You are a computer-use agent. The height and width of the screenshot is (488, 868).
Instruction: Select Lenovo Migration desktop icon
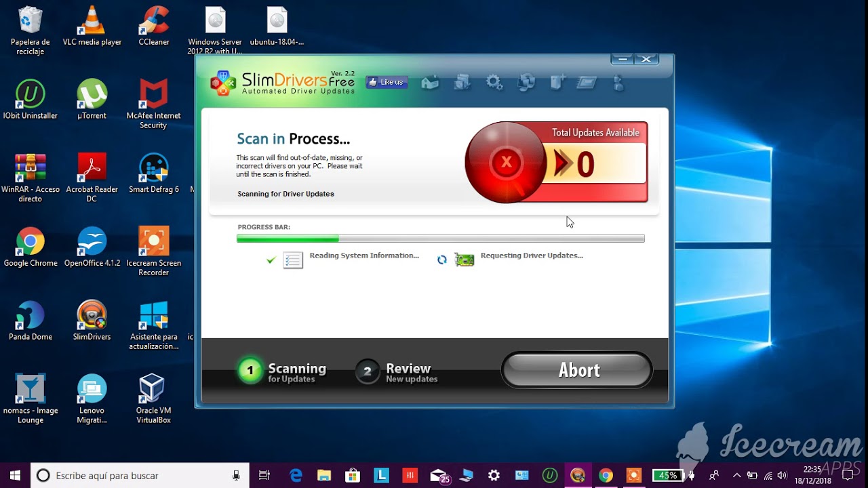pos(92,399)
